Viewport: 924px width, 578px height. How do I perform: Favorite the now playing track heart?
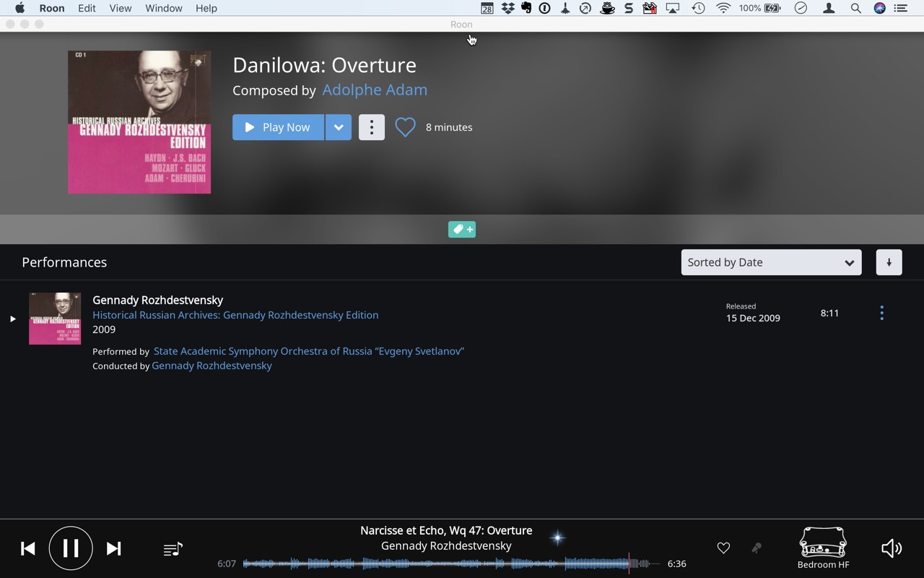click(x=723, y=548)
